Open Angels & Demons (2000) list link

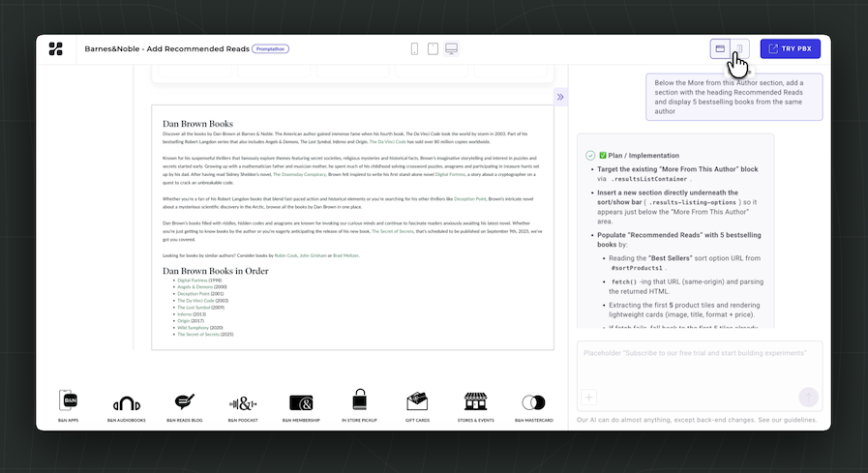pos(195,287)
